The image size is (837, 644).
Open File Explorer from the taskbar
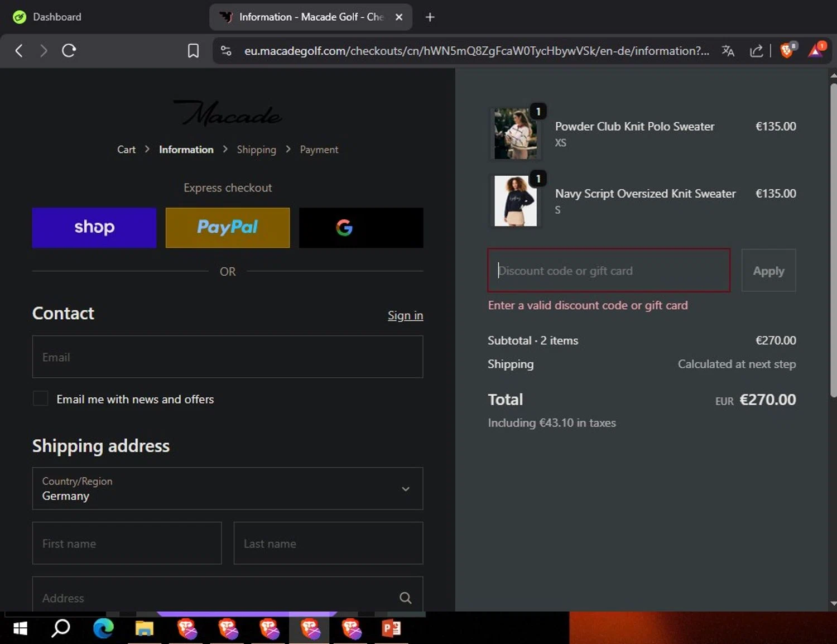144,628
